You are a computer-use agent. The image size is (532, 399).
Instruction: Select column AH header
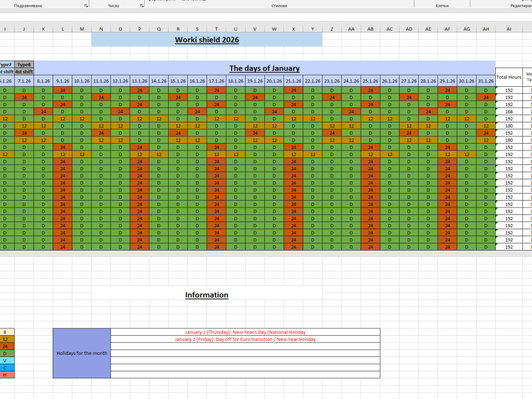pos(486,29)
